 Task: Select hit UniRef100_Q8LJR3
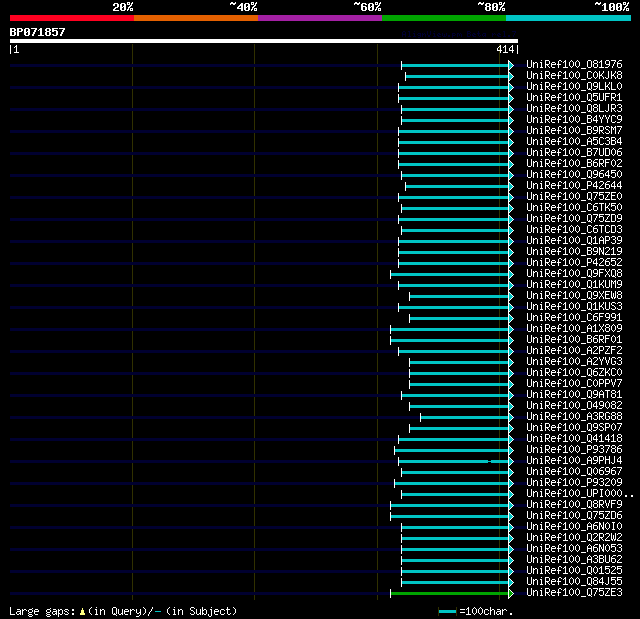tap(574, 109)
